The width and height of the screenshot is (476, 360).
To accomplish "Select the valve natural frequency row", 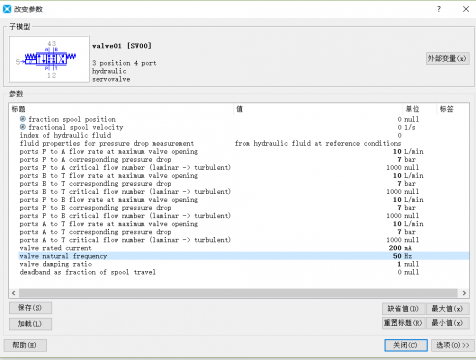I will pos(244,256).
